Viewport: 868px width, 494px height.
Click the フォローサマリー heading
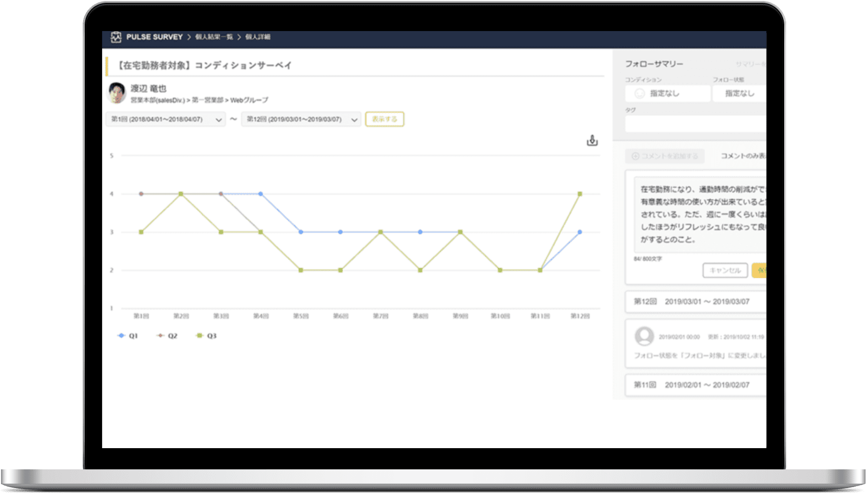click(654, 64)
